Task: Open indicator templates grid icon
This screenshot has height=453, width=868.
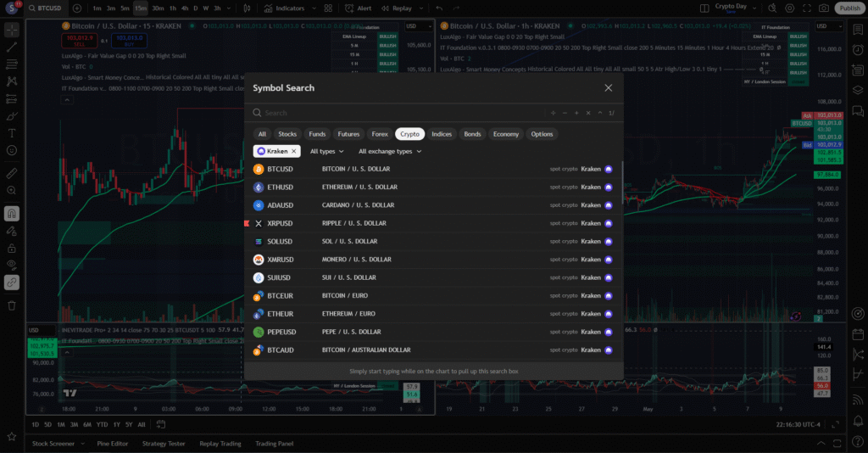Action: (328, 8)
